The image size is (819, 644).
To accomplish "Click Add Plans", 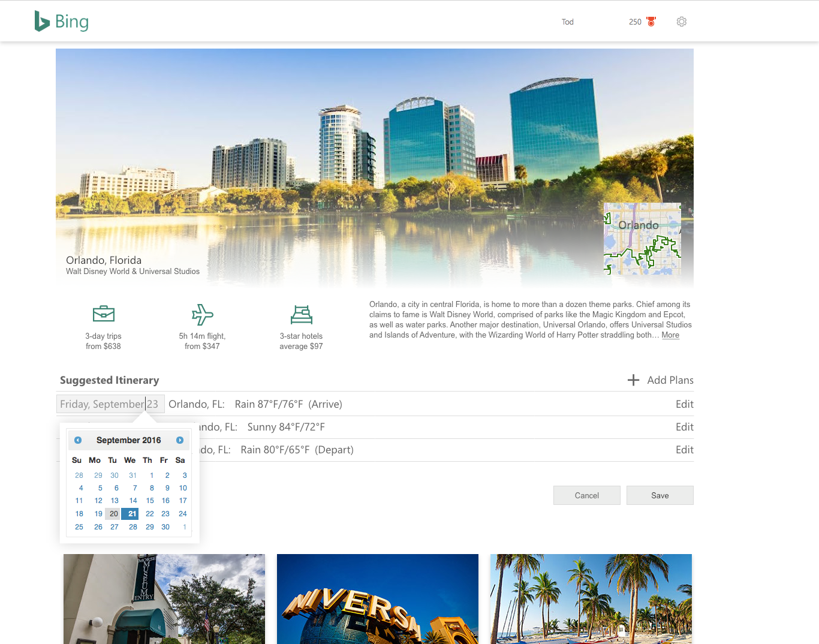I will 670,380.
